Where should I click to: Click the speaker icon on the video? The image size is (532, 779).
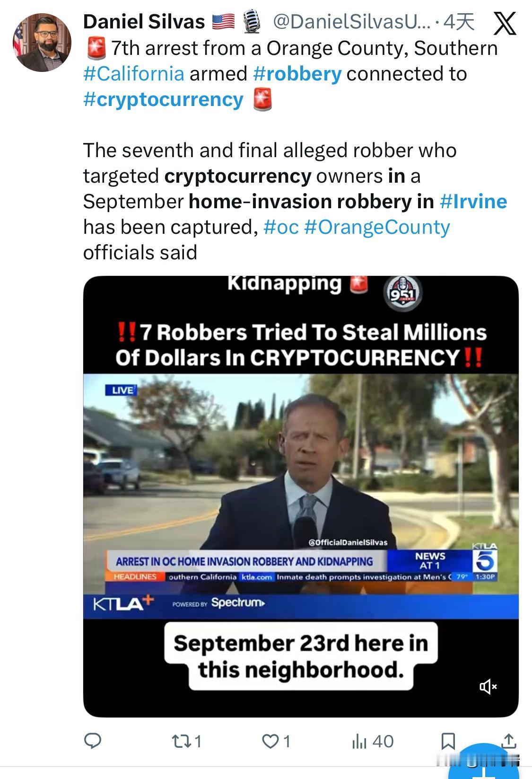pyautogui.click(x=489, y=686)
